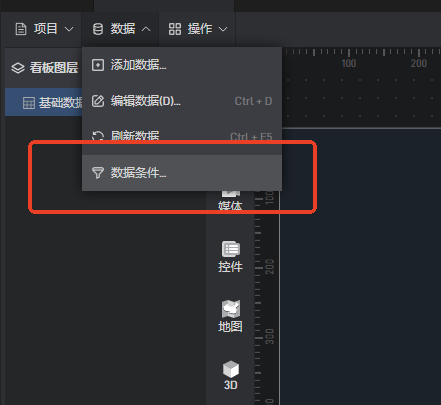
Task: Choose 编辑数据(D)... from the menu
Action: (182, 101)
